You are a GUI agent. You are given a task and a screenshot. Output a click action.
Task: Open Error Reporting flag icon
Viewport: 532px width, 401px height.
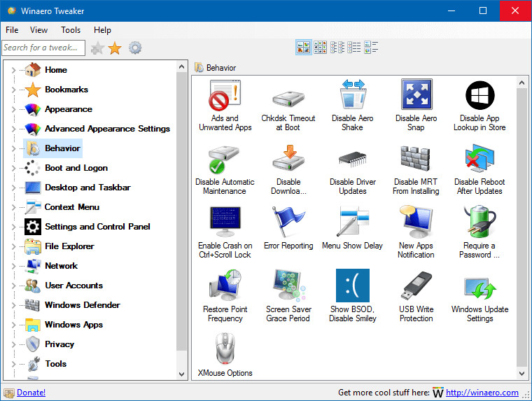click(x=288, y=222)
